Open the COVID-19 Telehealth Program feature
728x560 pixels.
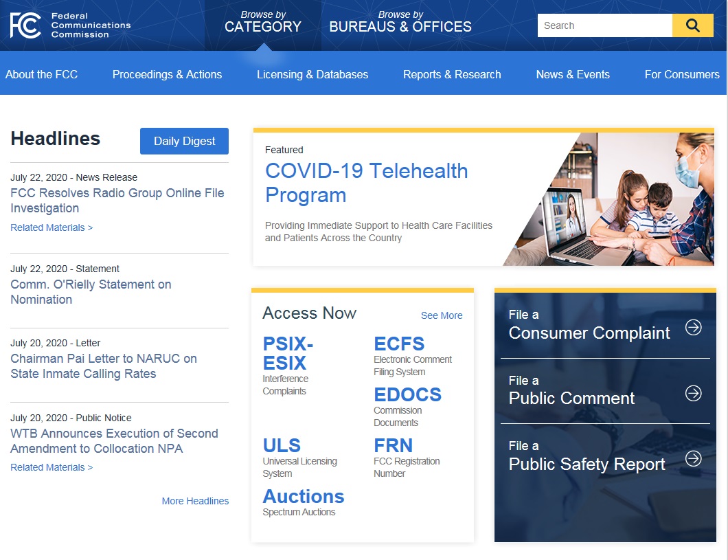(x=366, y=183)
